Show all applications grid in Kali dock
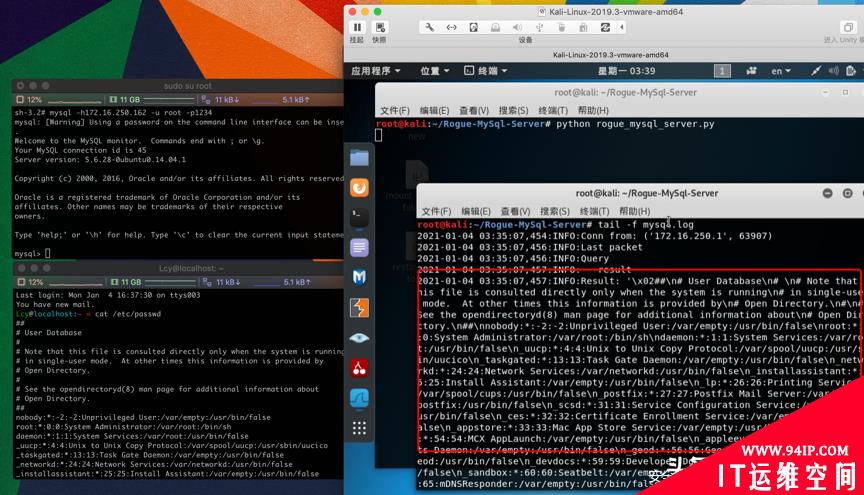This screenshot has height=495, width=864. [359, 428]
